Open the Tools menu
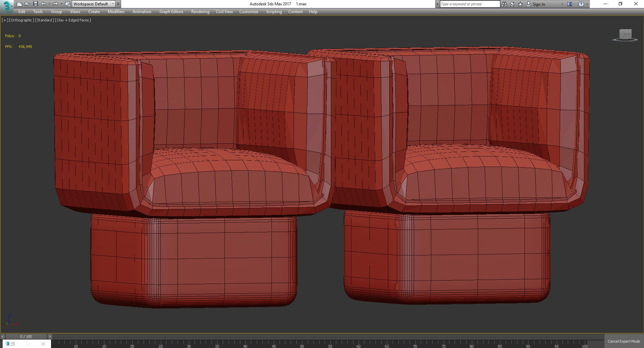 (38, 12)
